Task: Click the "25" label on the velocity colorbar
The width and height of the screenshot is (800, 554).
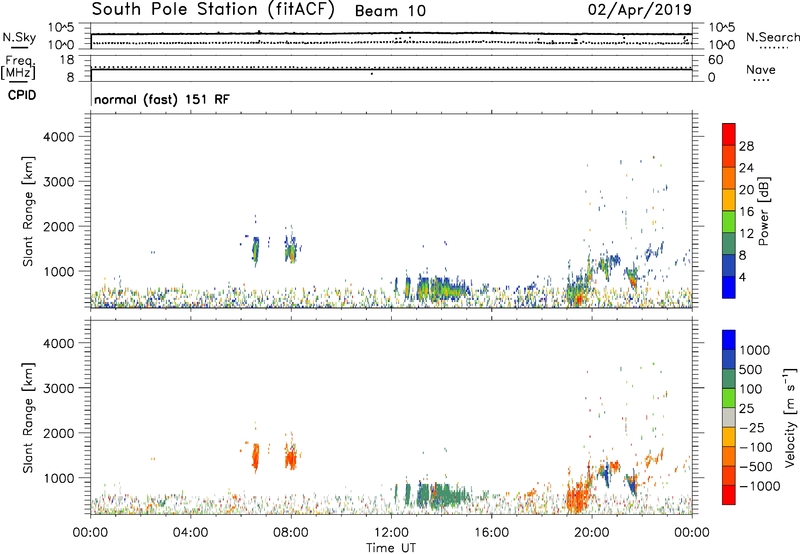Action: 746,409
